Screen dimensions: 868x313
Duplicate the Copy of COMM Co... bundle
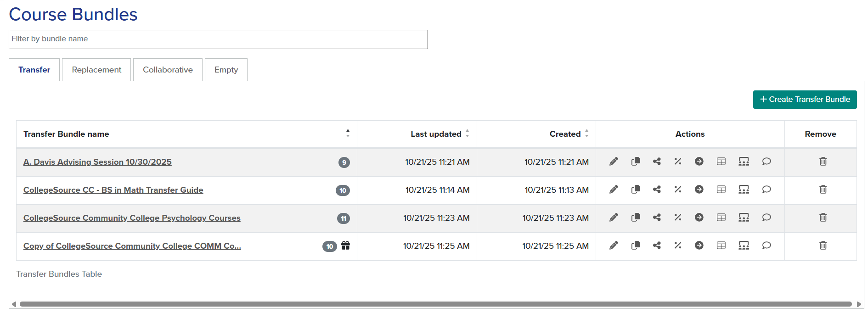pyautogui.click(x=636, y=246)
